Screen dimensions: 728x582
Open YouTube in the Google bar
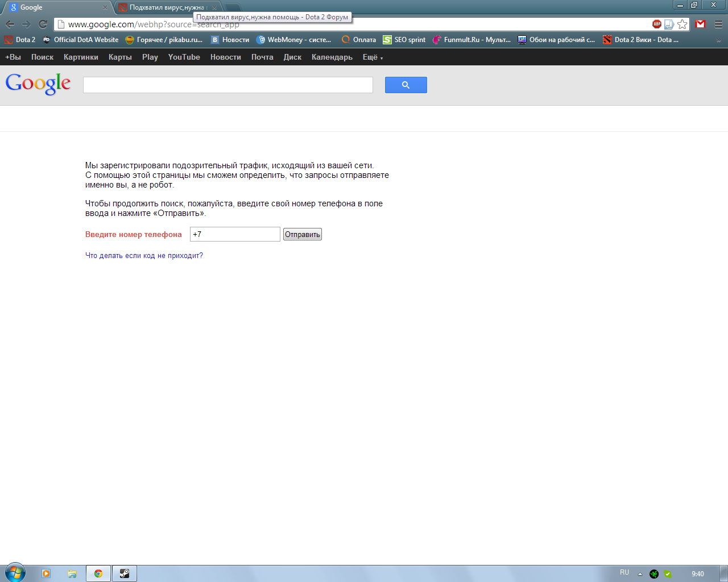click(x=184, y=57)
